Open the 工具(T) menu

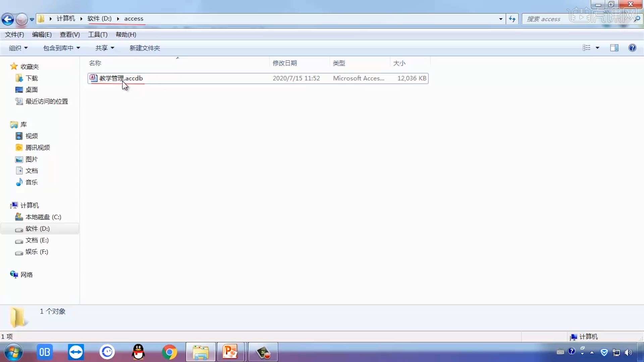pos(98,35)
